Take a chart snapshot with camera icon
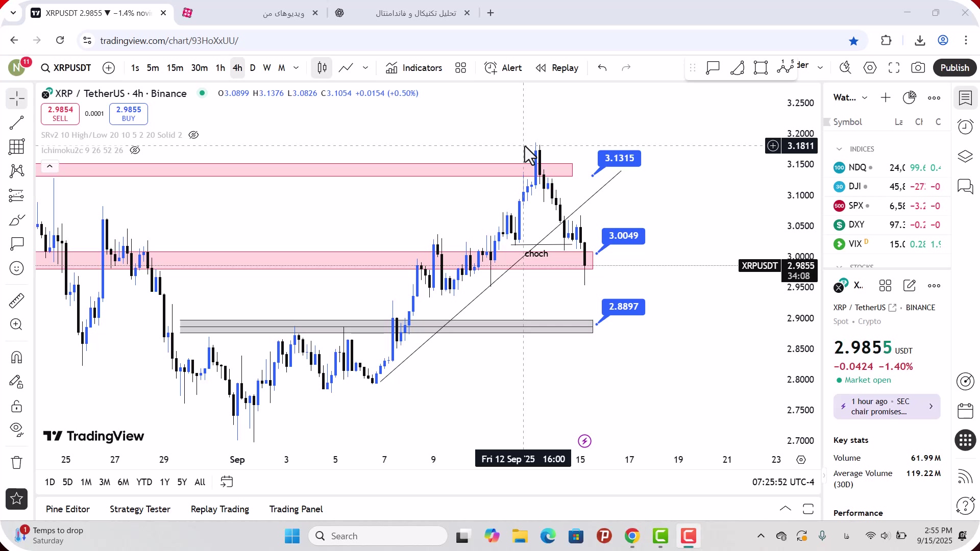This screenshot has width=980, height=551. (x=918, y=68)
